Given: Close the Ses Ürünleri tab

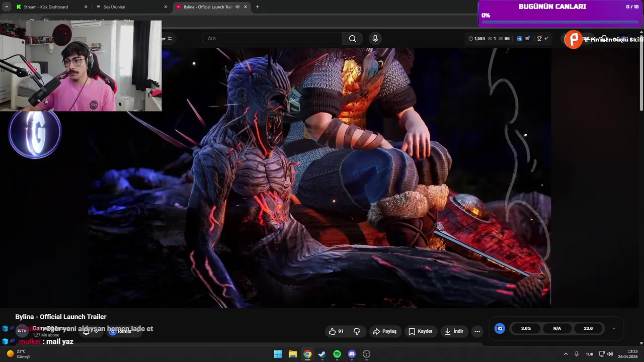Looking at the screenshot, I should [166, 7].
